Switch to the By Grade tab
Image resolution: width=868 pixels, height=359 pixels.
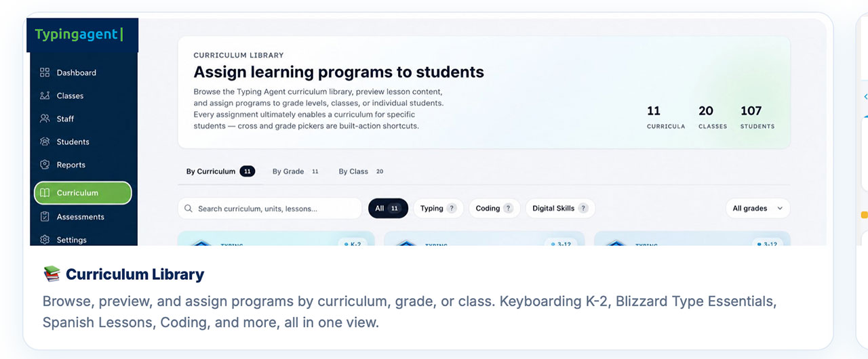(x=296, y=171)
